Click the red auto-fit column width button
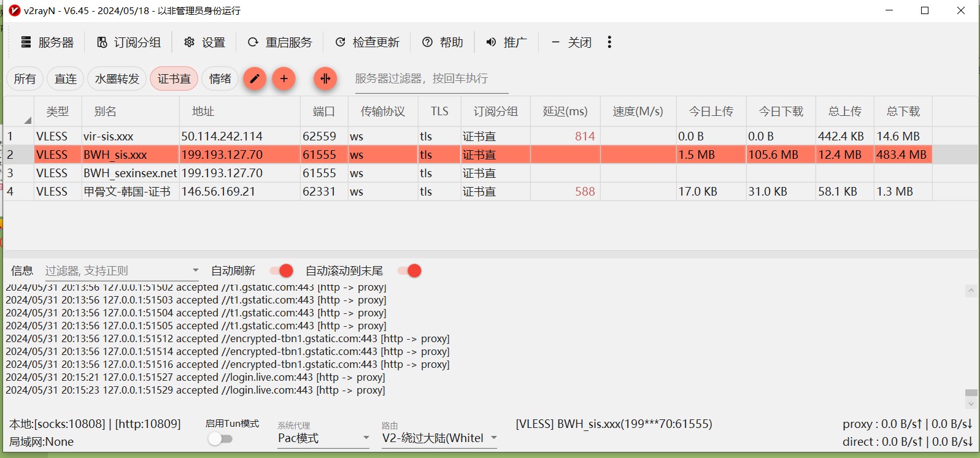This screenshot has height=458, width=980. tap(325, 78)
